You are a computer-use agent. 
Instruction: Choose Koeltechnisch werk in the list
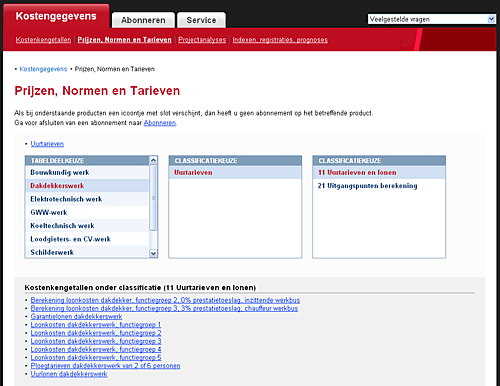point(87,226)
